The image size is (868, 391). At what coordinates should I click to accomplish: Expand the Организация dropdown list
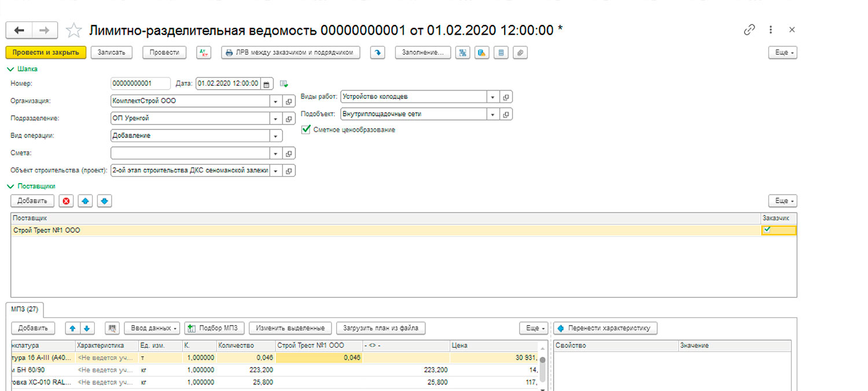(x=275, y=101)
